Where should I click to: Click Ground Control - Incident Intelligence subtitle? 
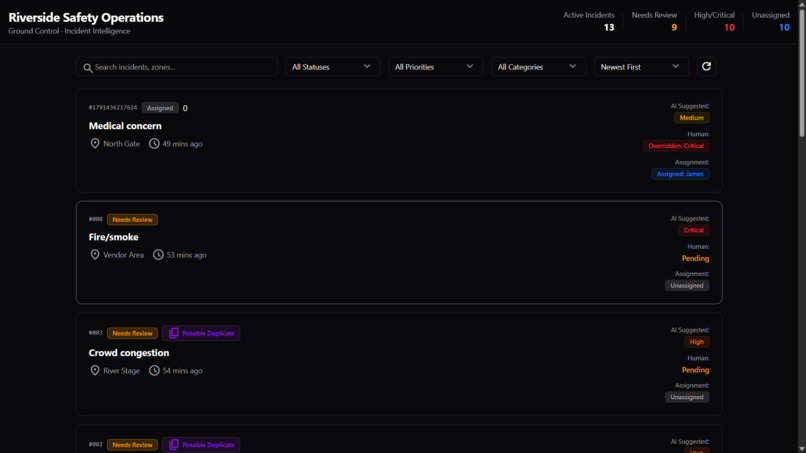tap(69, 31)
